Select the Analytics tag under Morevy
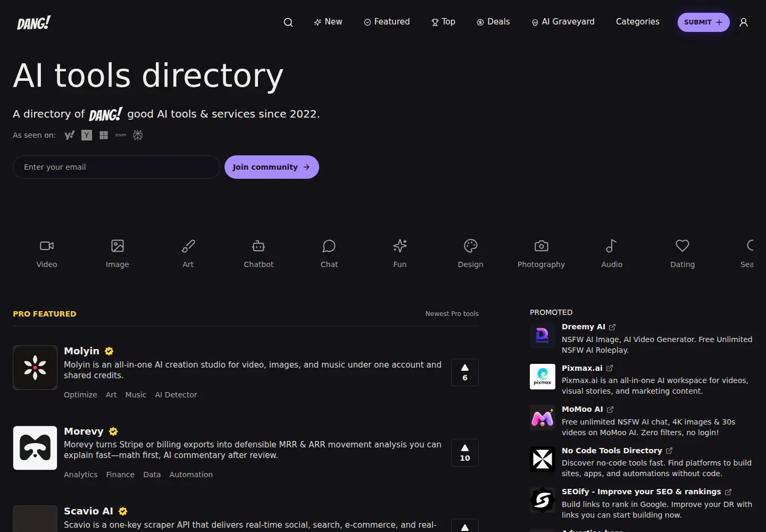766x532 pixels. (81, 475)
